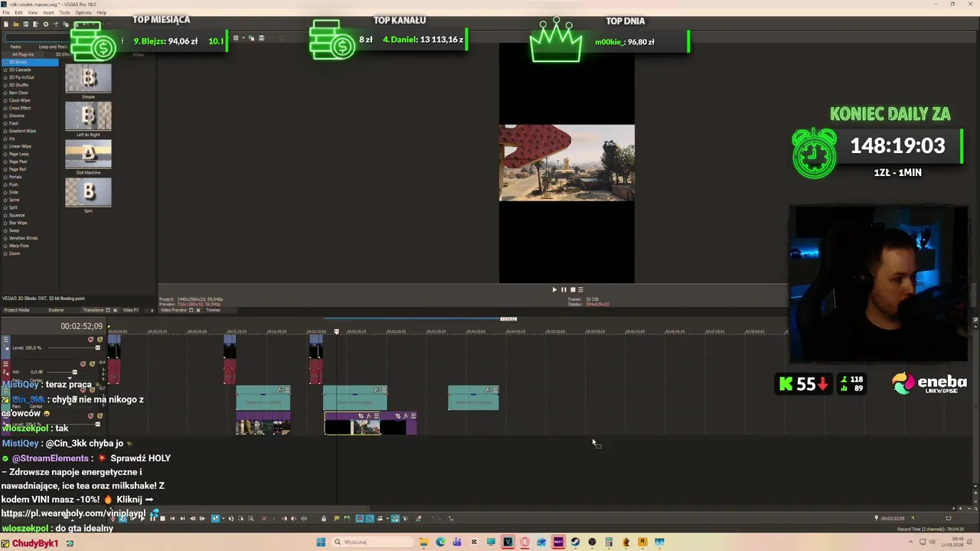980x551 pixels.
Task: Click the Open folder toolbar icon
Action: point(16,24)
